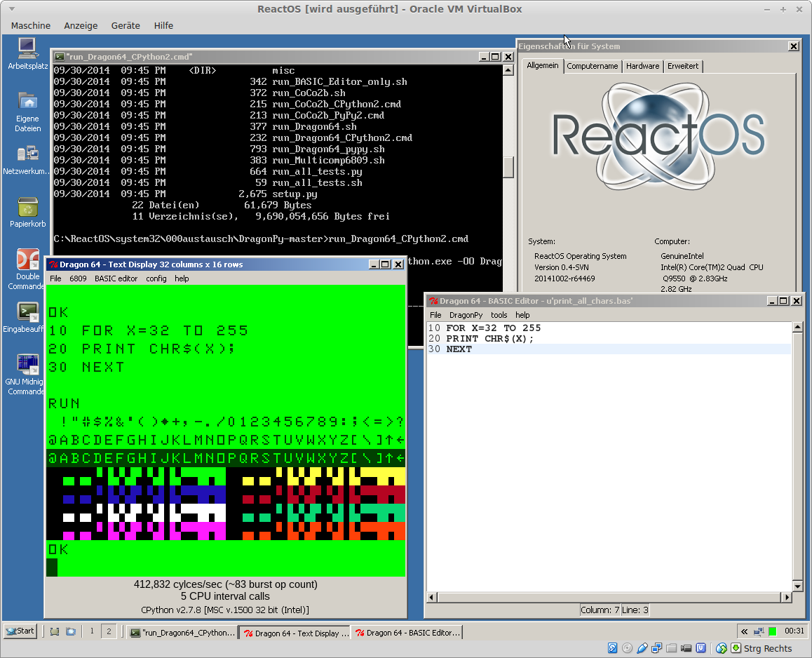Switch to virtual desktop 1
The image size is (812, 658).
click(92, 631)
